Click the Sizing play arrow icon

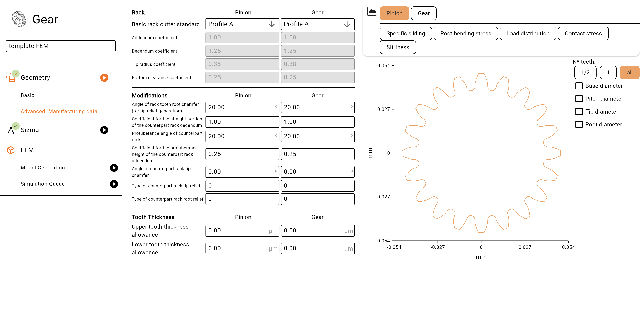point(104,130)
